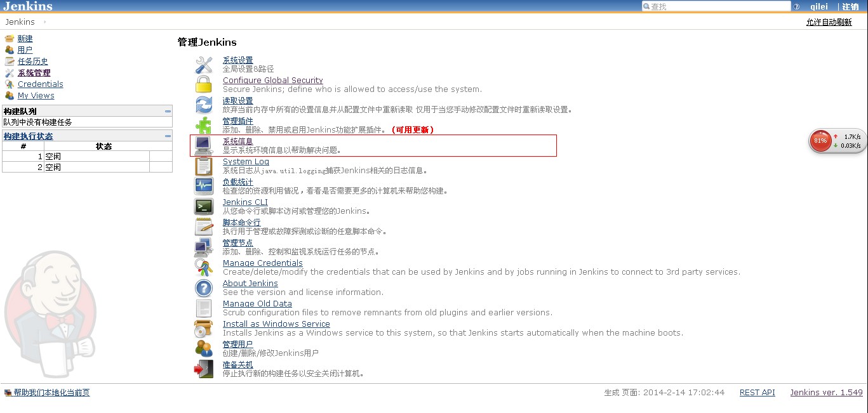Click the Credentials icon in the sidebar
Viewport: 868px width, 413px height.
(10, 84)
